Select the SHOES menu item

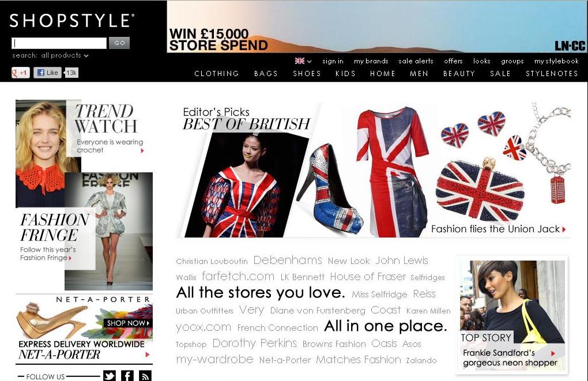point(307,74)
